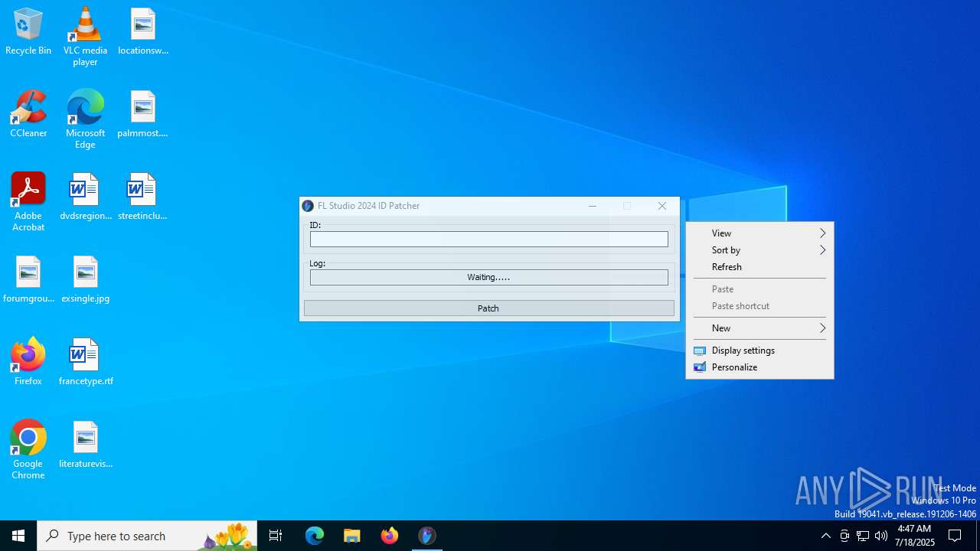Open File Explorer from taskbar
The height and width of the screenshot is (551, 980).
point(352,536)
